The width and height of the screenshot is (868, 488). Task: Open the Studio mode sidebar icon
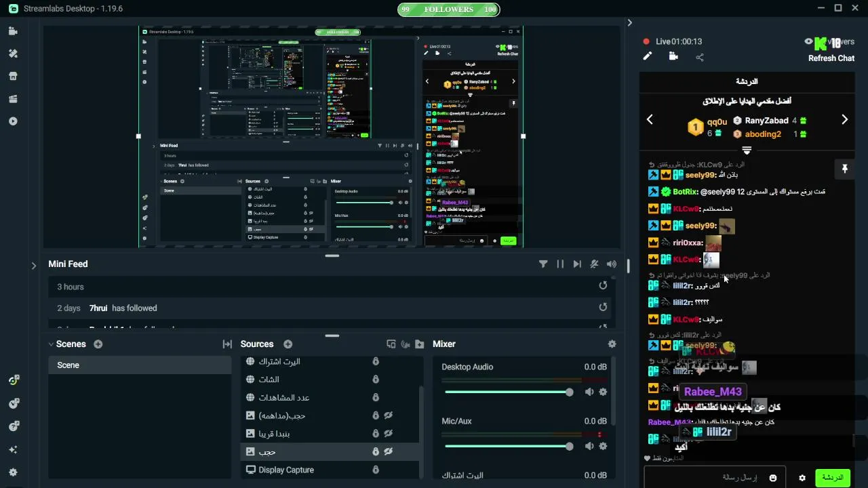click(x=14, y=31)
